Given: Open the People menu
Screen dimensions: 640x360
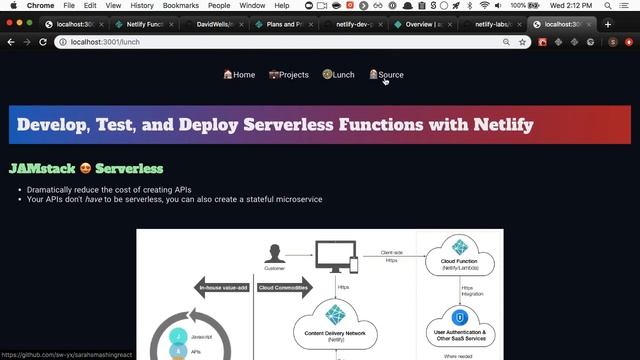Looking at the screenshot, I should (219, 6).
